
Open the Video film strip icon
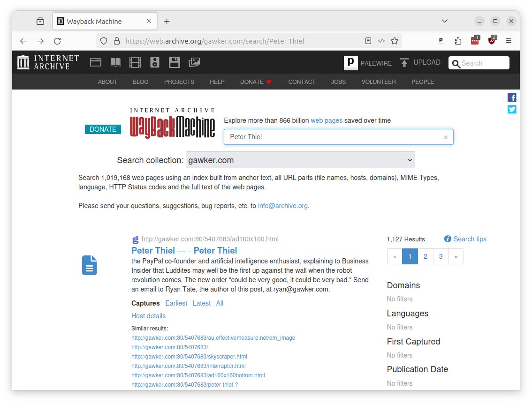(135, 62)
